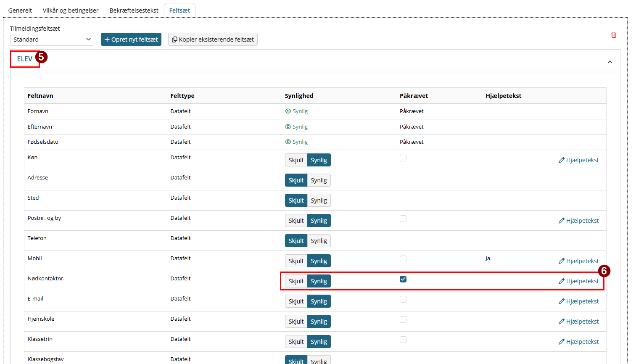Click the Synlighed column header
The image size is (636, 364).
[299, 96]
